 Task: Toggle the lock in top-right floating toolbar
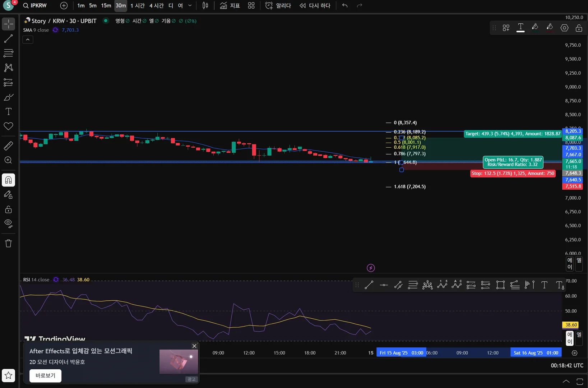click(579, 28)
